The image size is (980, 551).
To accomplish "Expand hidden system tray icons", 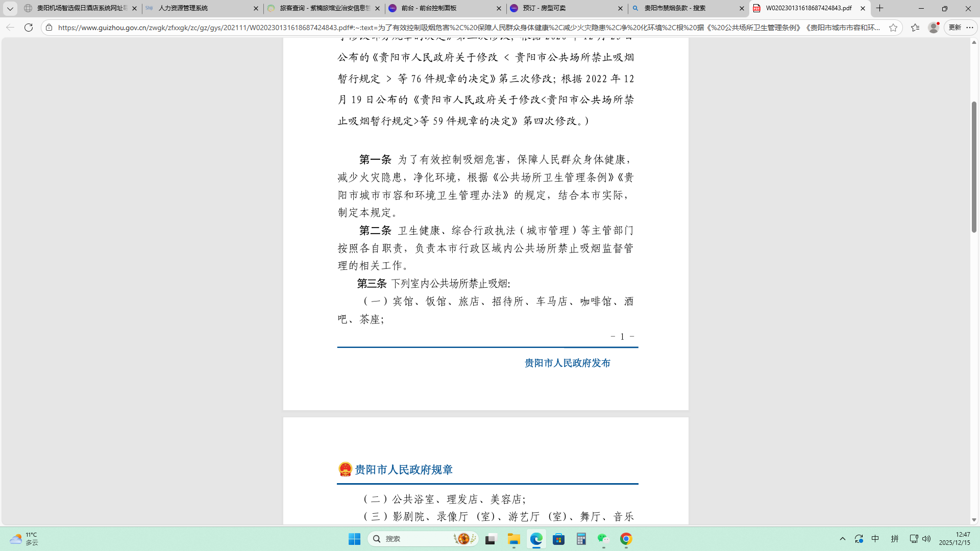I will point(843,539).
